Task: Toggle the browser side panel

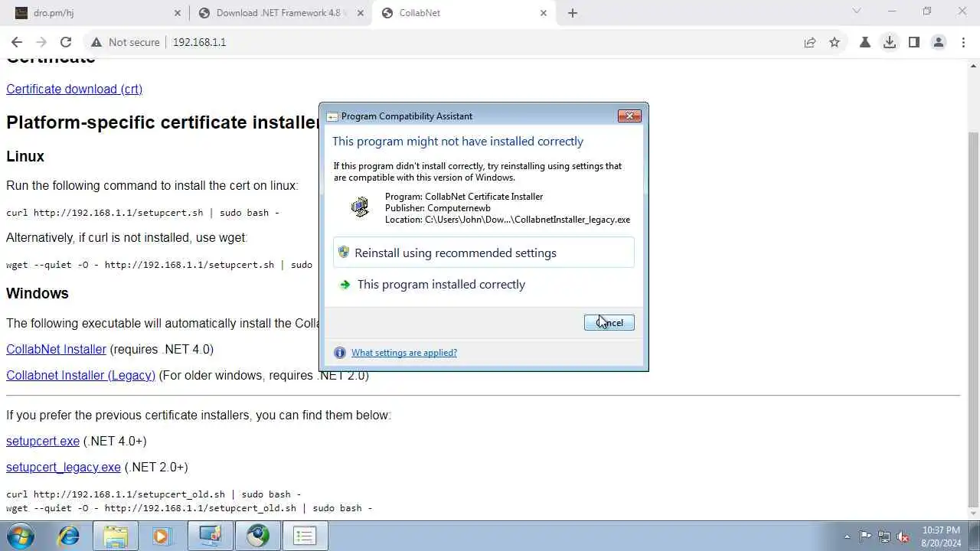Action: pyautogui.click(x=914, y=42)
